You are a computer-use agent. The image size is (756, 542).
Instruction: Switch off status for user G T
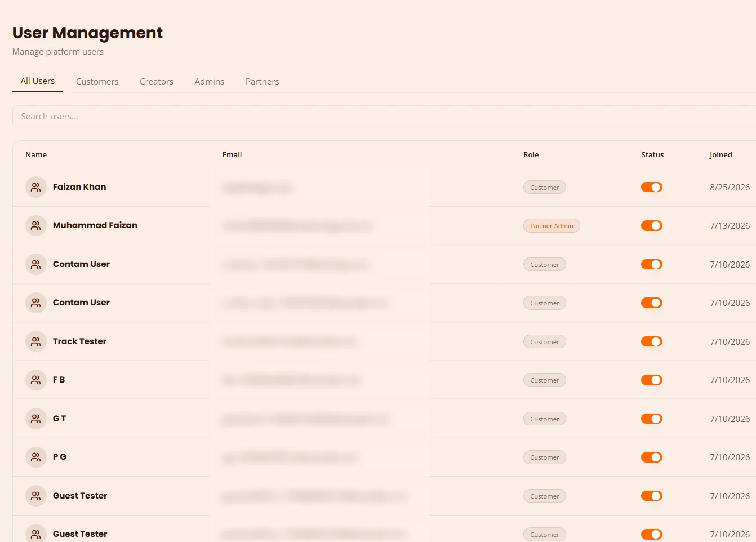(652, 419)
